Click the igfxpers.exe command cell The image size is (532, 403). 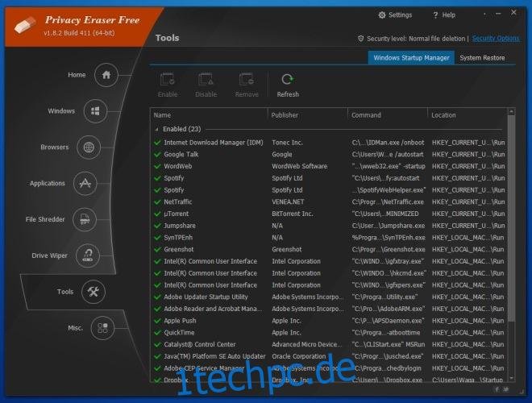(x=389, y=285)
